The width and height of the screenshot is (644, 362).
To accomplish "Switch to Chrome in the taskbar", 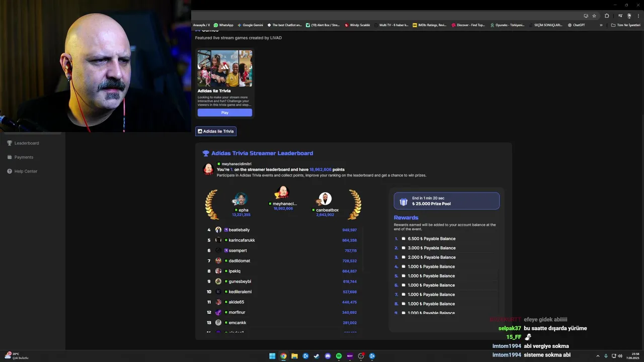I will (283, 356).
